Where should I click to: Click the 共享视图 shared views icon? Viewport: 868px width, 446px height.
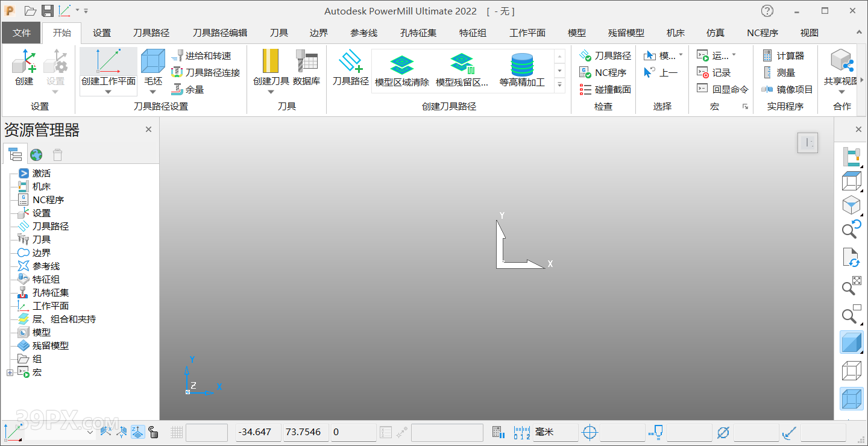(x=842, y=61)
